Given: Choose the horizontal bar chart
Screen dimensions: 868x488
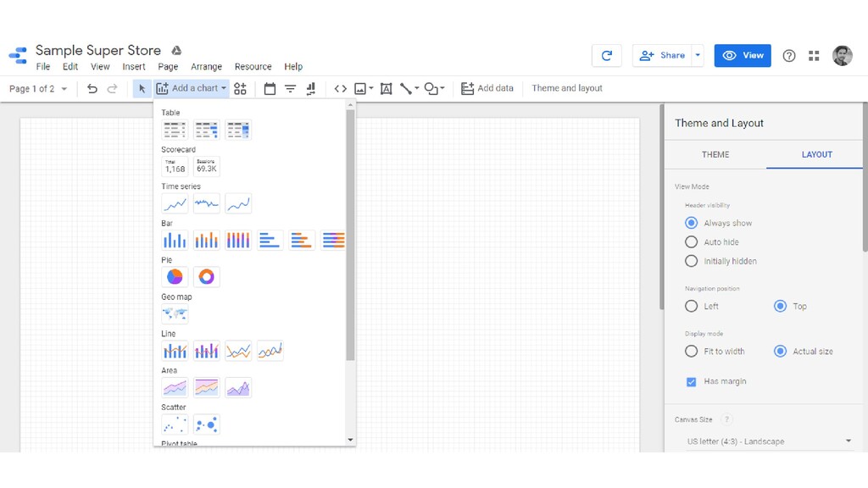Looking at the screenshot, I should tap(270, 240).
